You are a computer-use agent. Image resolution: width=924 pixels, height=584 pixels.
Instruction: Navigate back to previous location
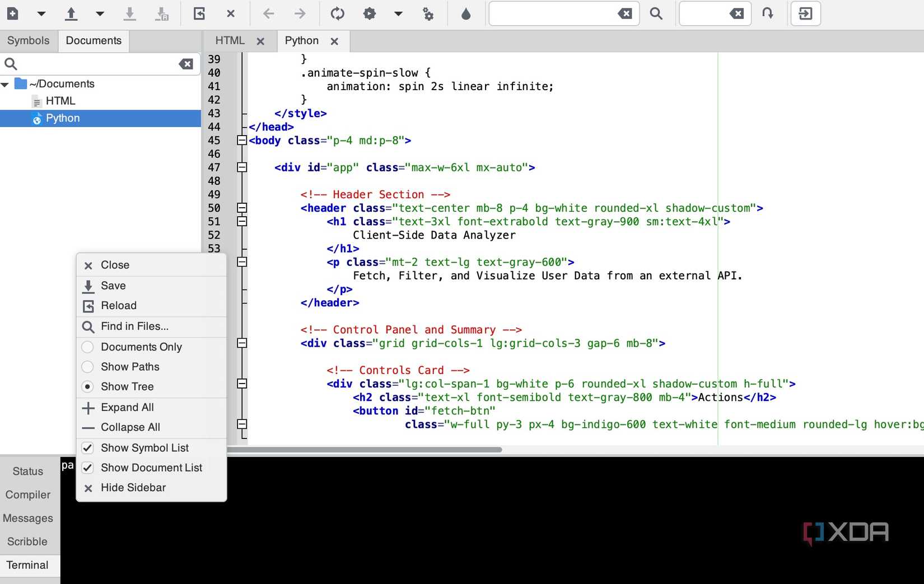pos(268,13)
